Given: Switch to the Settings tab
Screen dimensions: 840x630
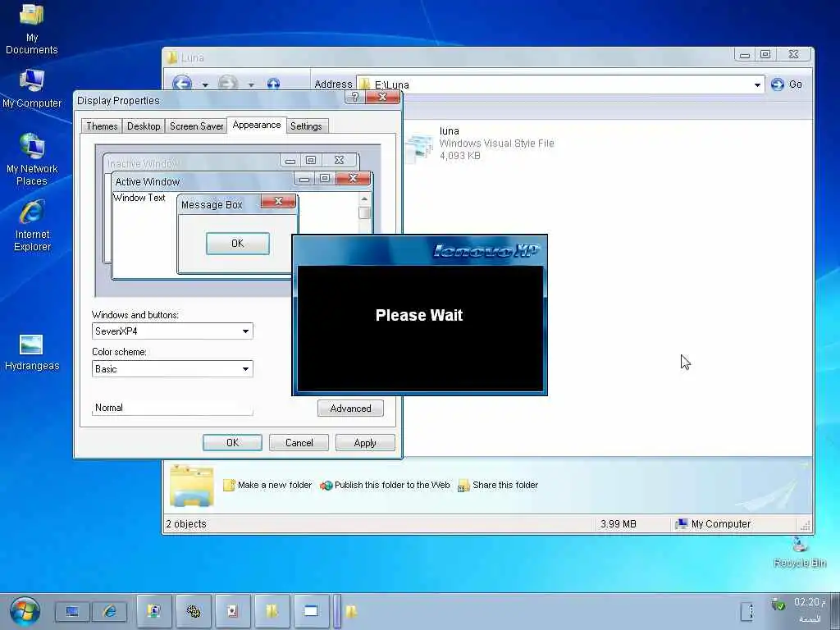Looking at the screenshot, I should 306,126.
